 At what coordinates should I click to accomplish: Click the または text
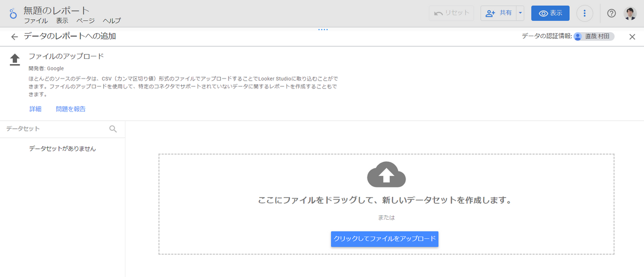[x=386, y=218]
